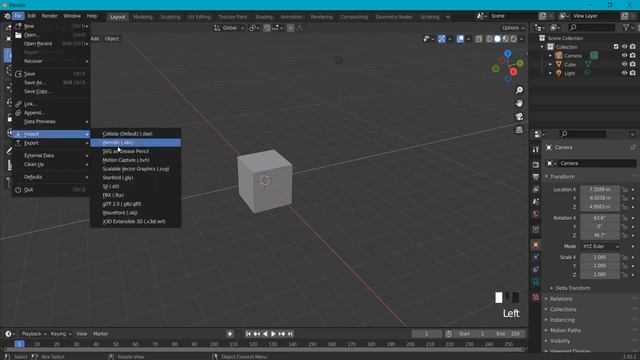Jump to the timeline start frame

(248, 334)
